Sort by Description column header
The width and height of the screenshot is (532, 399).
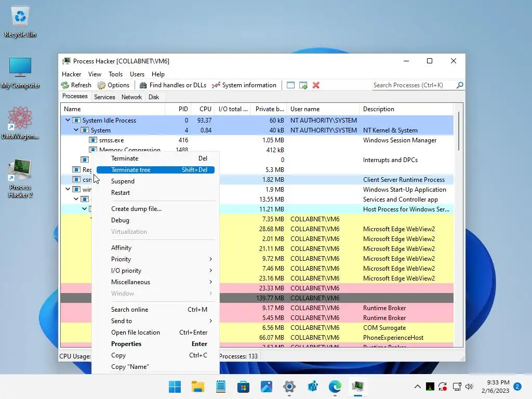[x=406, y=109]
